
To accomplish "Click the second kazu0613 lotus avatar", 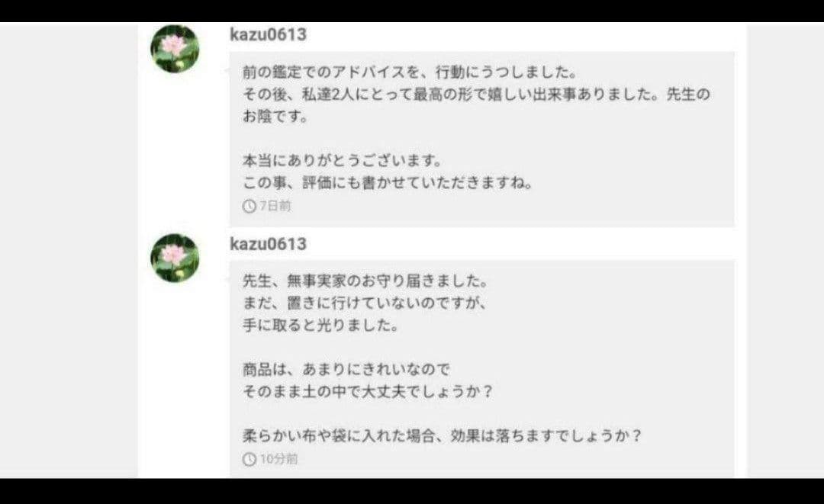I will pos(175,258).
